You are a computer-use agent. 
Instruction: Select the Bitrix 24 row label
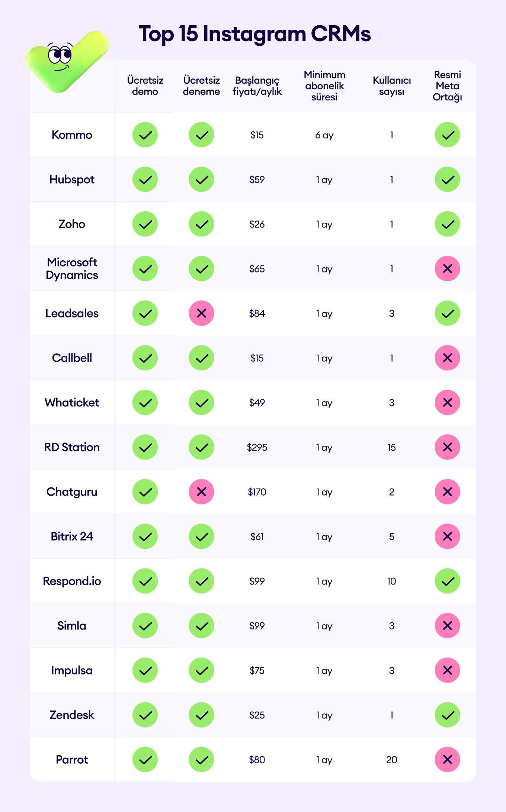tap(72, 536)
